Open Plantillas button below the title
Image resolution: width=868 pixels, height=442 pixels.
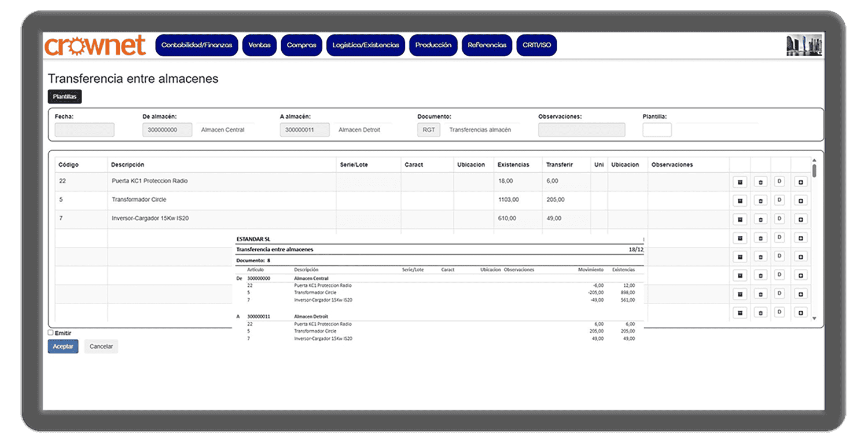[x=65, y=97]
